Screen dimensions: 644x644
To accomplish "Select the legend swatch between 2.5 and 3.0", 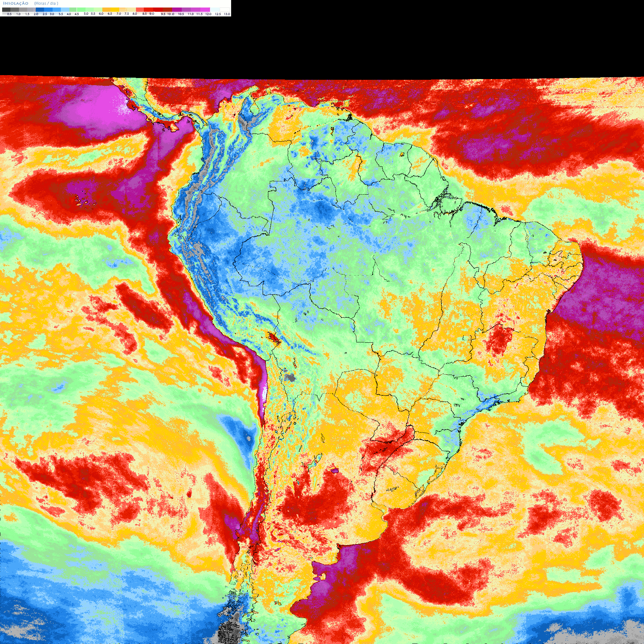I will click(48, 10).
